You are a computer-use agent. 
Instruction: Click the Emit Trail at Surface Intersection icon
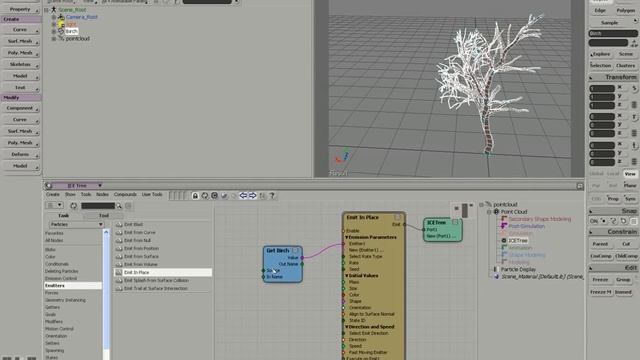[x=119, y=288]
